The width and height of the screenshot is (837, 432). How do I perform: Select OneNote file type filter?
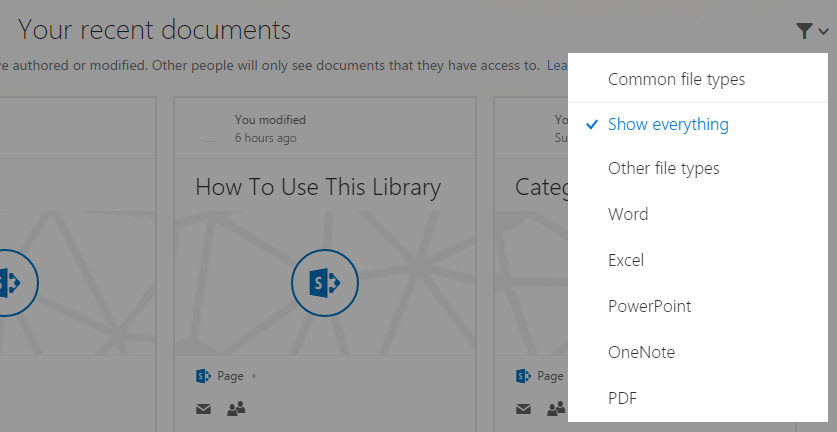[x=641, y=352]
